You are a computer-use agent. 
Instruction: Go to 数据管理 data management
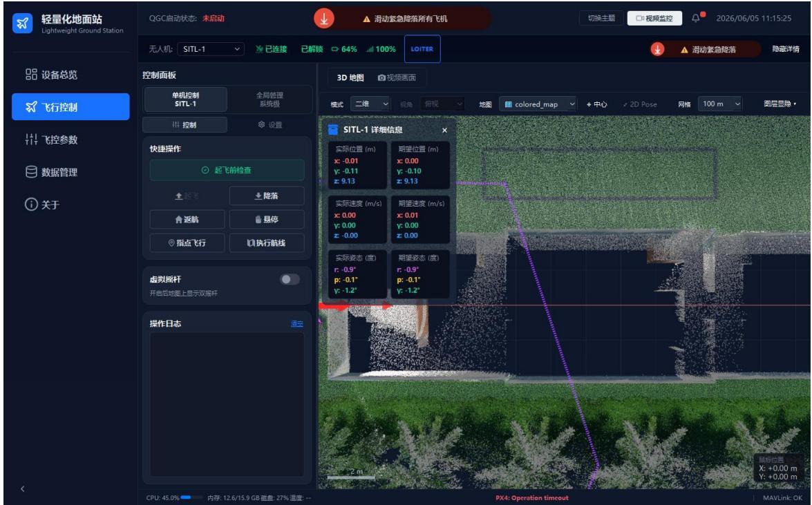(70, 172)
